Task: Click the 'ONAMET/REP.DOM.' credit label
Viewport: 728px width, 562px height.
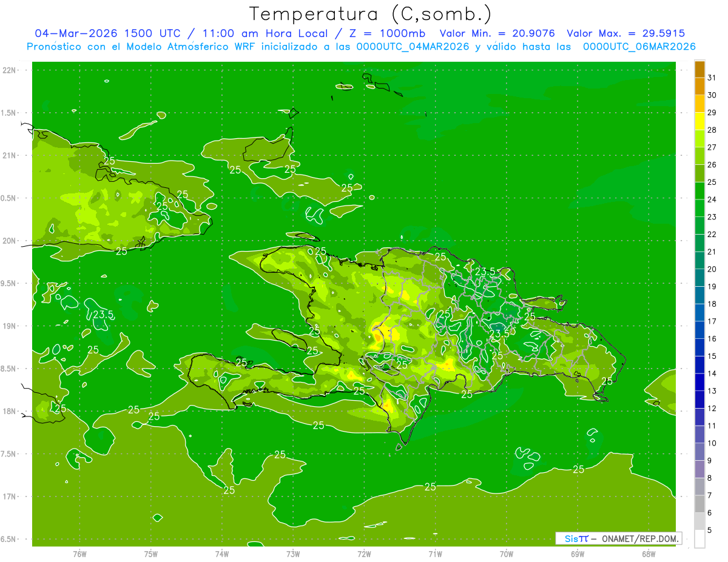Action: (641, 538)
